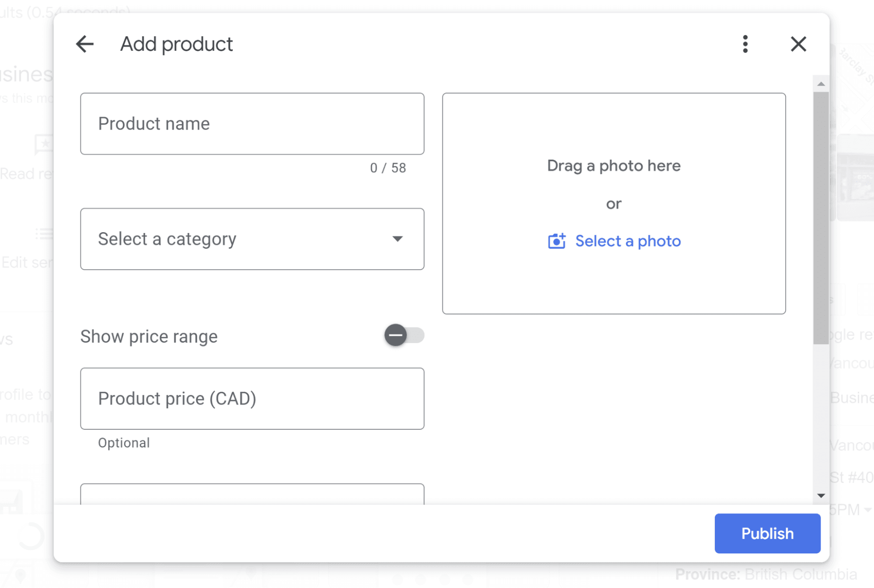
Task: Click the Drag a photo here area
Action: [x=613, y=166]
